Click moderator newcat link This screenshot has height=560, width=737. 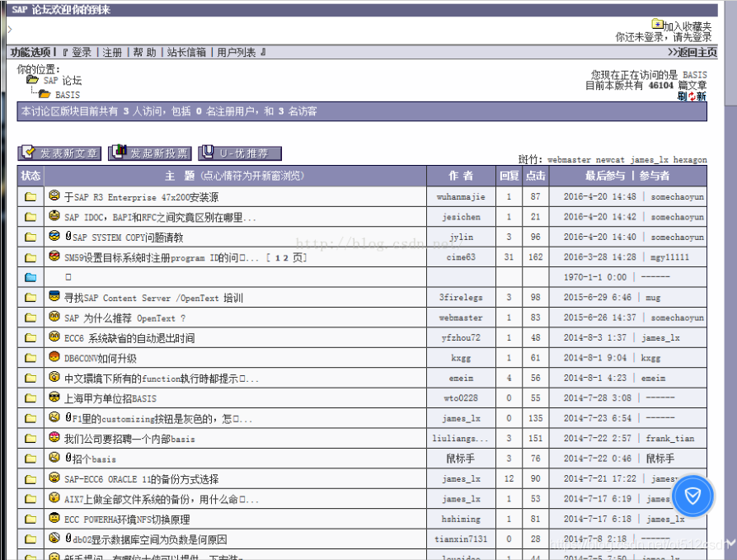click(610, 160)
